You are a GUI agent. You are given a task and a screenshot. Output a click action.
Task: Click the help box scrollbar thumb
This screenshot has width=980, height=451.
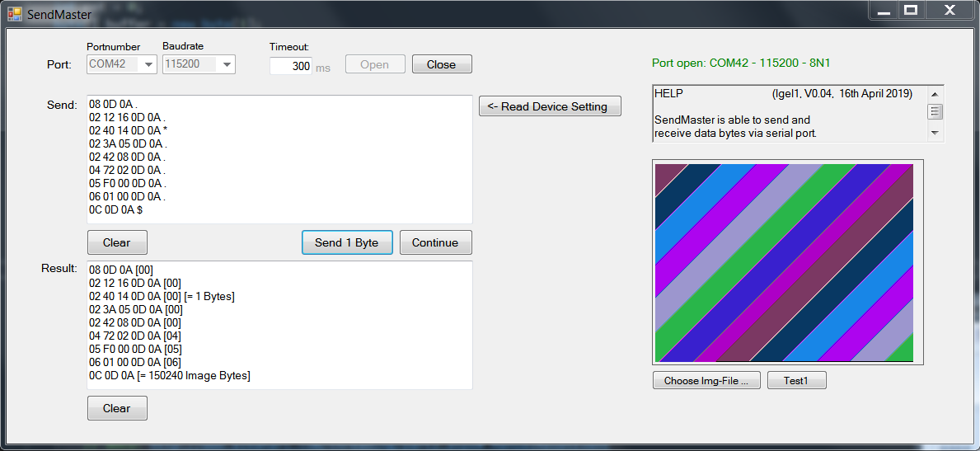(x=935, y=112)
